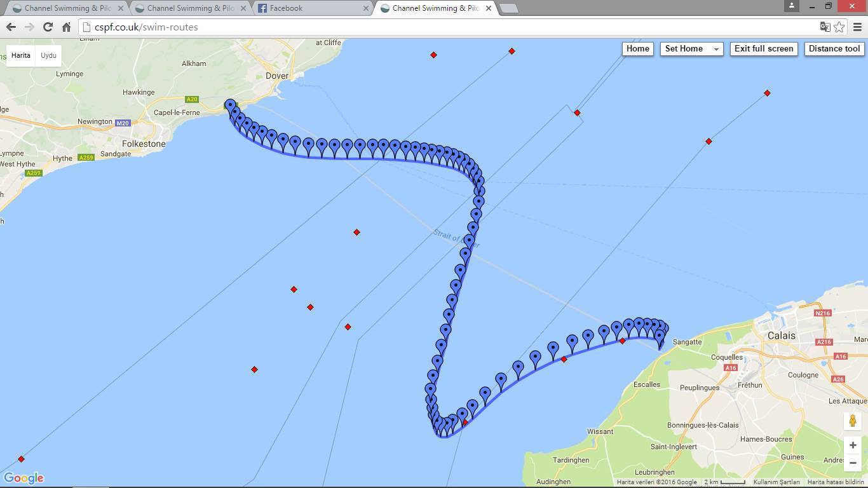Activate the Distance tool
This screenshot has width=868, height=488.
(x=834, y=49)
